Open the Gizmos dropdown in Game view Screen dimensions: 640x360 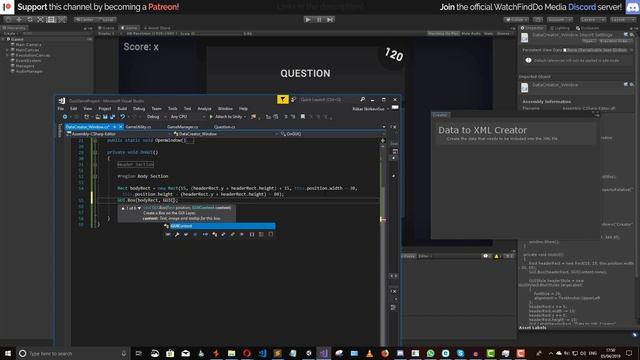(504, 33)
